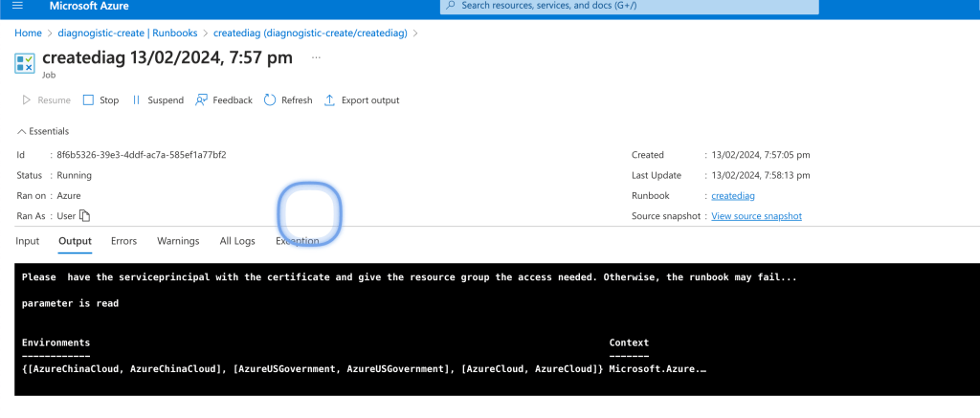Click the Status value Running

(x=75, y=176)
